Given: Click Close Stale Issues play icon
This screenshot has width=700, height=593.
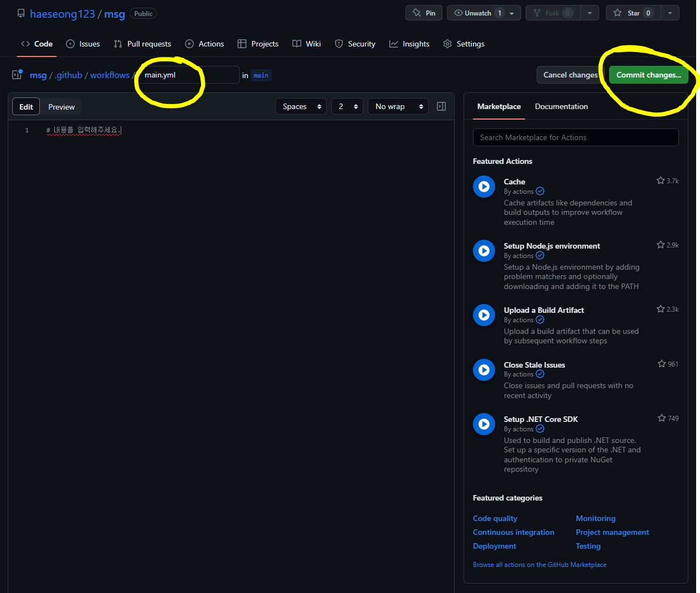Looking at the screenshot, I should click(x=484, y=370).
